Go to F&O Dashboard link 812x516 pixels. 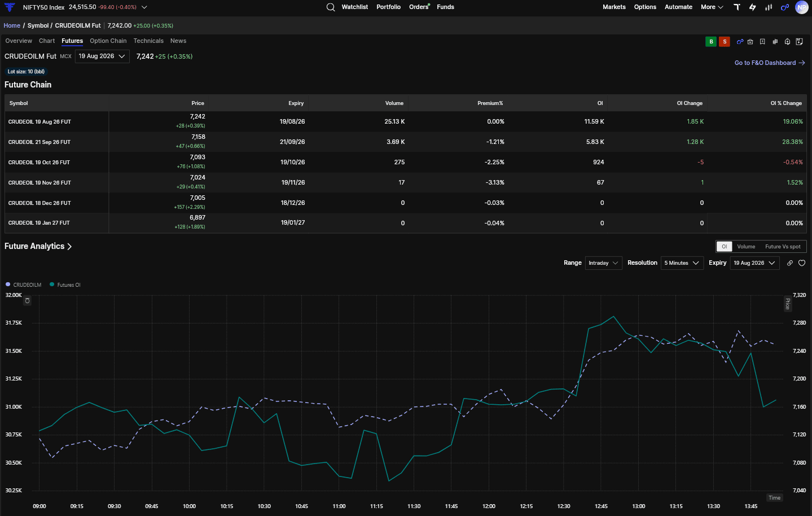(x=770, y=63)
